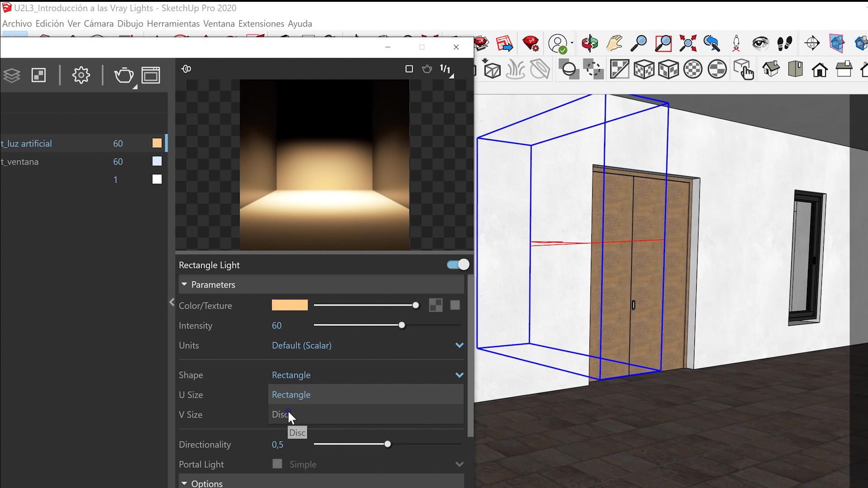868x488 pixels.
Task: Toggle the Rectangle Light on/off switch
Action: pos(458,265)
